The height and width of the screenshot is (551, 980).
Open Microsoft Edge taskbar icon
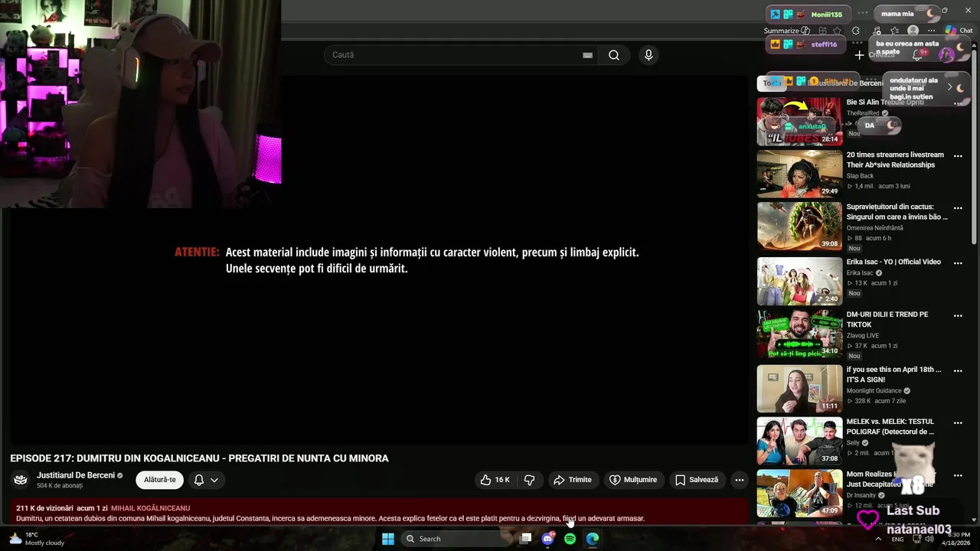pos(592,539)
